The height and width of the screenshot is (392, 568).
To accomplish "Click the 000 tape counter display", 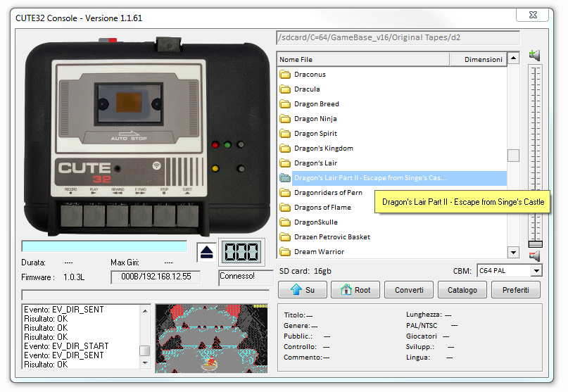I will pyautogui.click(x=242, y=252).
